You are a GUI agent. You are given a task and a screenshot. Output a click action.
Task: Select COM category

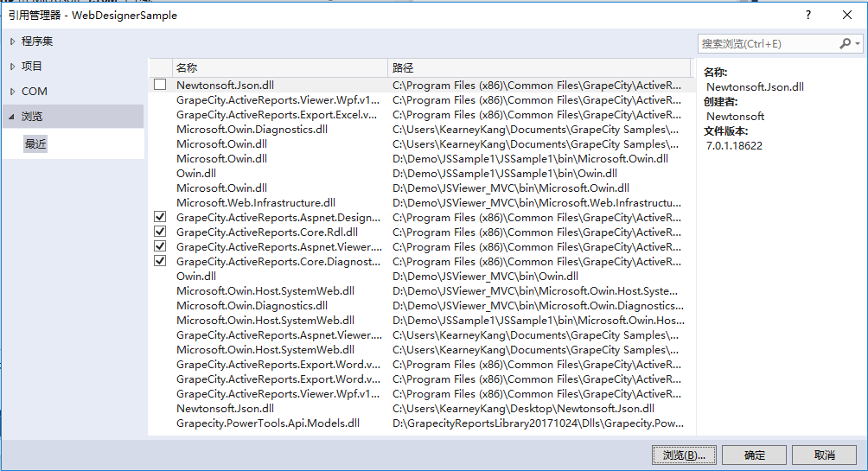[35, 92]
